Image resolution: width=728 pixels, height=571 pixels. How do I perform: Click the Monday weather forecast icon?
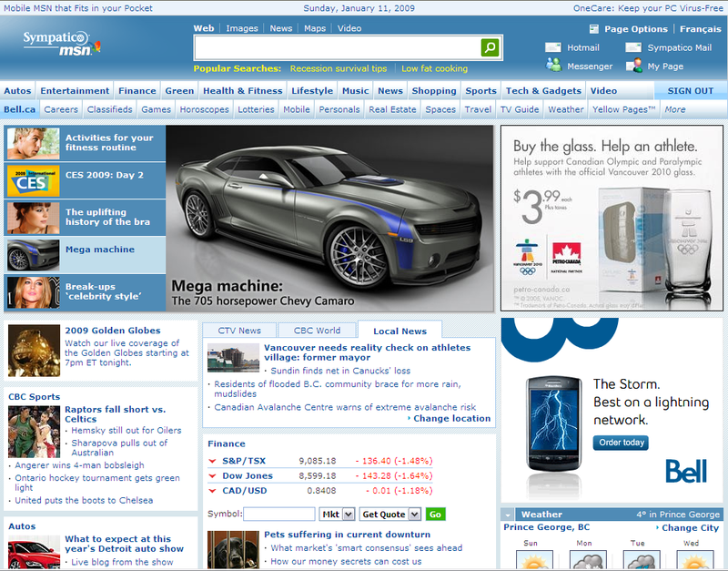click(588, 560)
